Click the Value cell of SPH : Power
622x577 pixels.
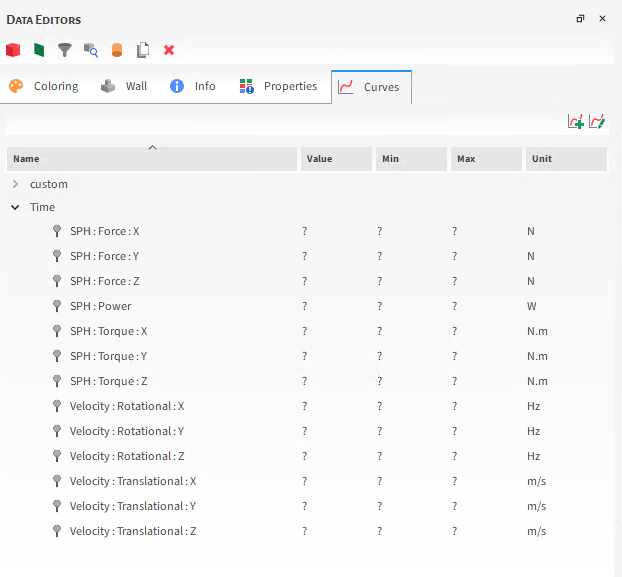pos(305,306)
